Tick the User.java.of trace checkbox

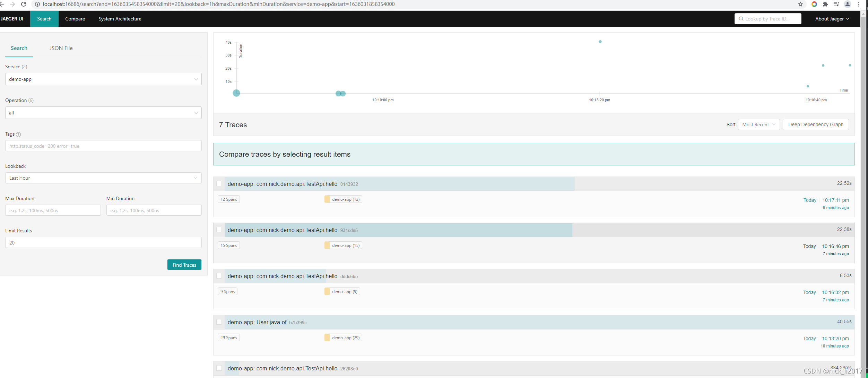click(x=219, y=322)
